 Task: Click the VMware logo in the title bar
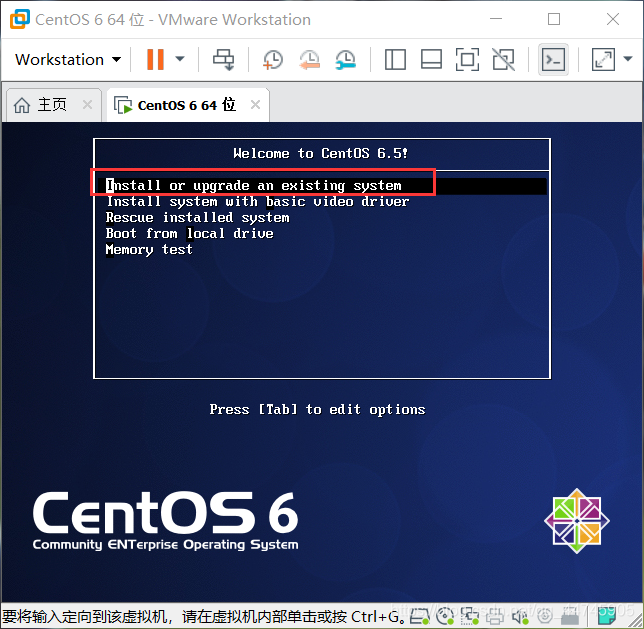[x=20, y=19]
